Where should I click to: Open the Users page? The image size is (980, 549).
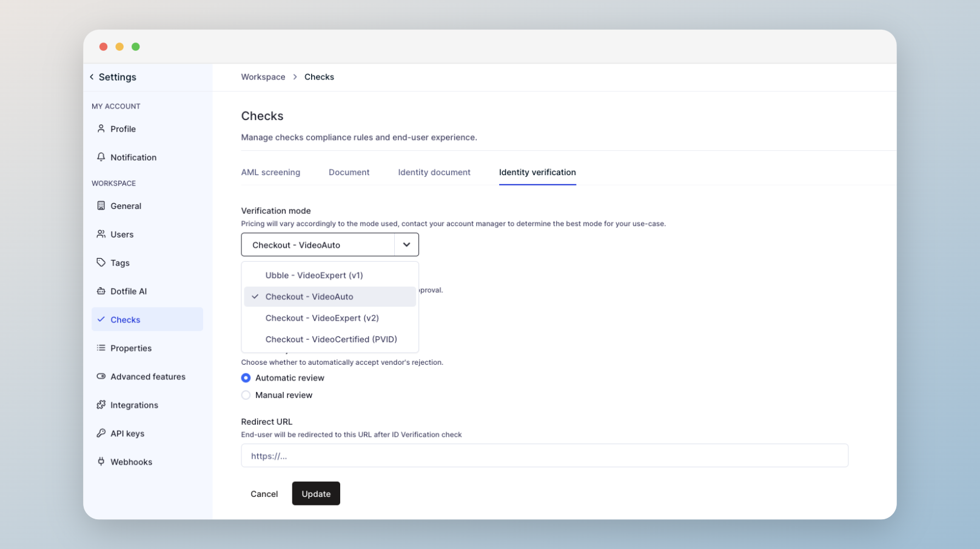click(147, 234)
